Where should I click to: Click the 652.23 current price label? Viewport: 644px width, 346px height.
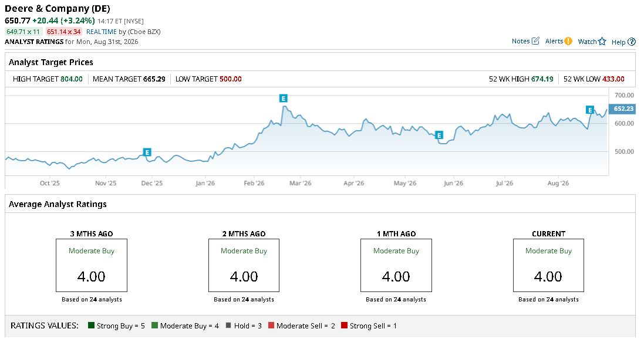click(623, 108)
